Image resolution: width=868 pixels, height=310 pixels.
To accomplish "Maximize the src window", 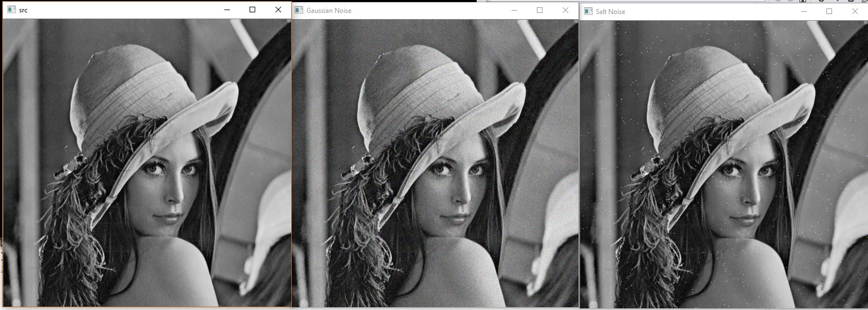I will (252, 10).
